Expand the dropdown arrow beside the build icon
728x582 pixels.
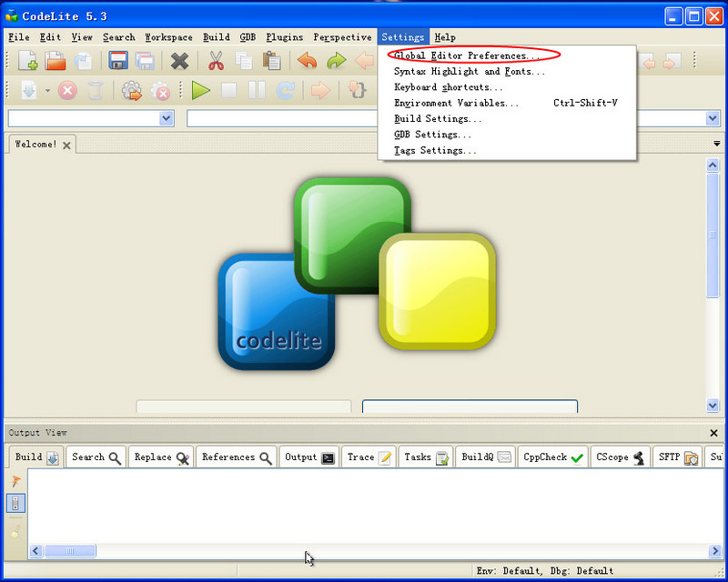click(x=45, y=91)
